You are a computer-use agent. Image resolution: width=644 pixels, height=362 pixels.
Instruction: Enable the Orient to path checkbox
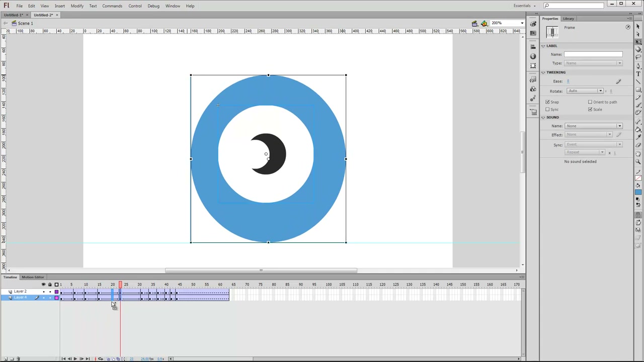(590, 102)
